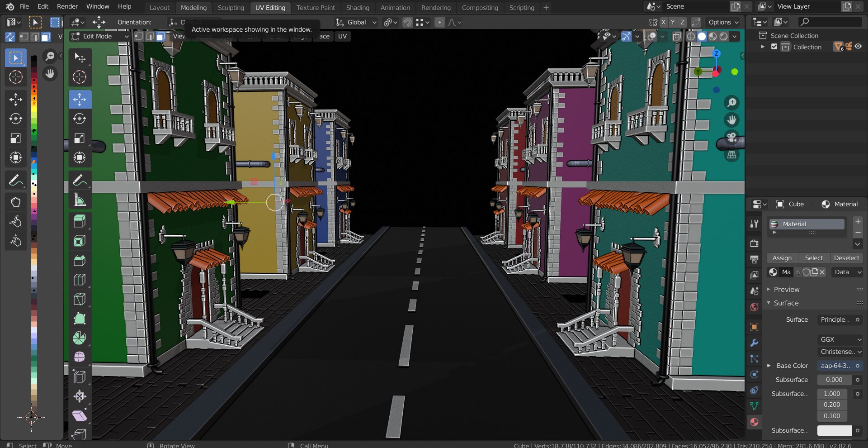Select the Knife tool
868x448 pixels.
click(80, 299)
